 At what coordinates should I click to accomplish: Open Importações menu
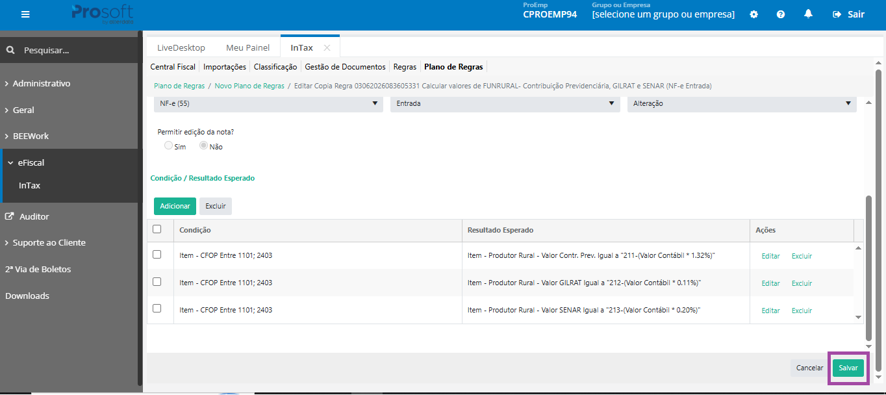tap(224, 67)
